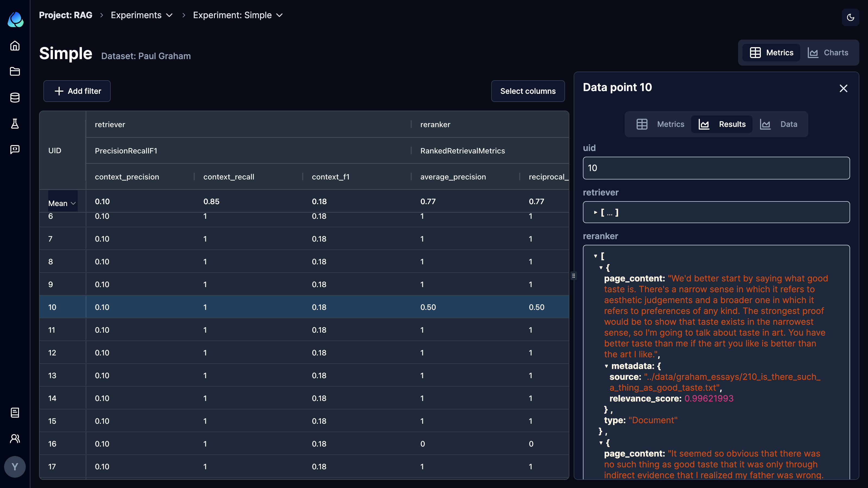
Task: Click the Results tab icon in data point panel
Action: tap(704, 124)
